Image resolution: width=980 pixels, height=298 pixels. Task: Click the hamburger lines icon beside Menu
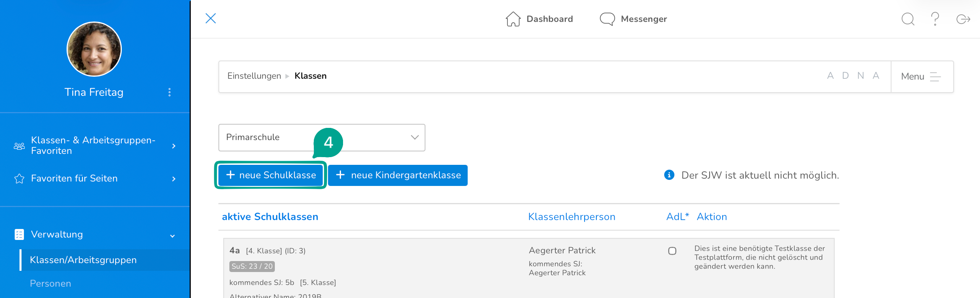(x=935, y=77)
